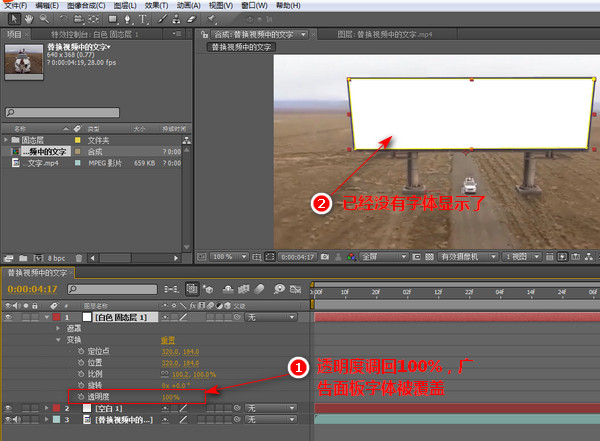Open the 文件(F) menu
Viewport: 600px width, 441px height.
16,6
